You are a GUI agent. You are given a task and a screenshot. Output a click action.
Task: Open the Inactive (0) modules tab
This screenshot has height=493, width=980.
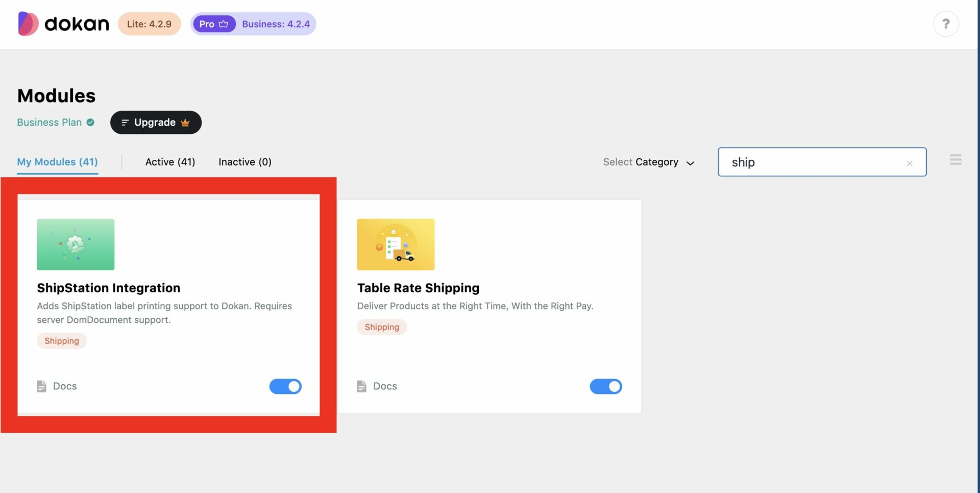pos(244,162)
